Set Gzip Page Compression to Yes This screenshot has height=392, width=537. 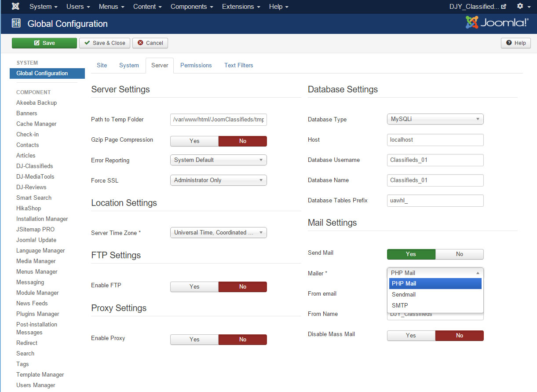194,141
